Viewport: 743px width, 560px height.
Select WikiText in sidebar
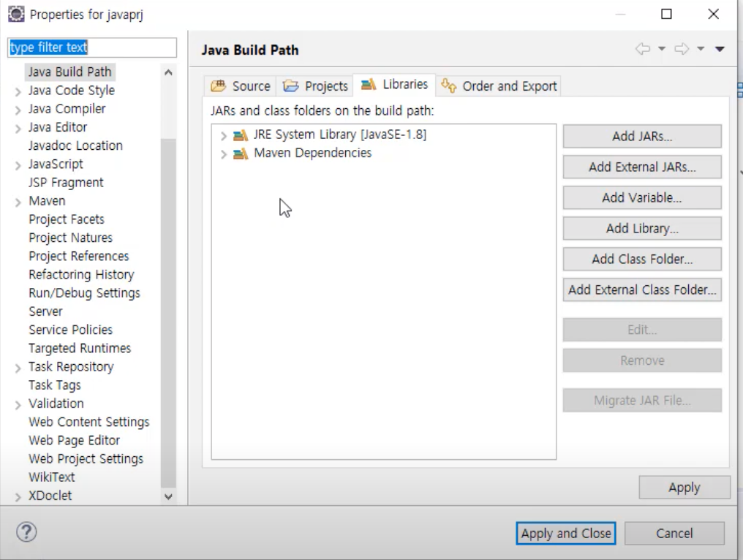[x=52, y=477]
